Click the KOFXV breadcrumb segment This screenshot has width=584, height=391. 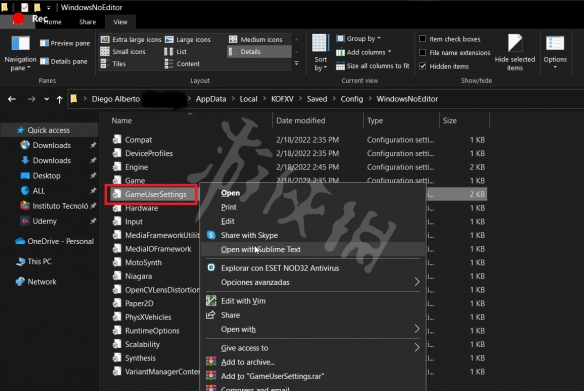pyautogui.click(x=282, y=99)
